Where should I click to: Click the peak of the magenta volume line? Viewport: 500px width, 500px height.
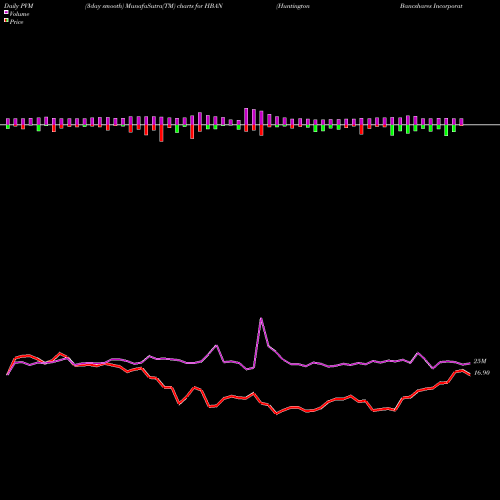click(261, 319)
